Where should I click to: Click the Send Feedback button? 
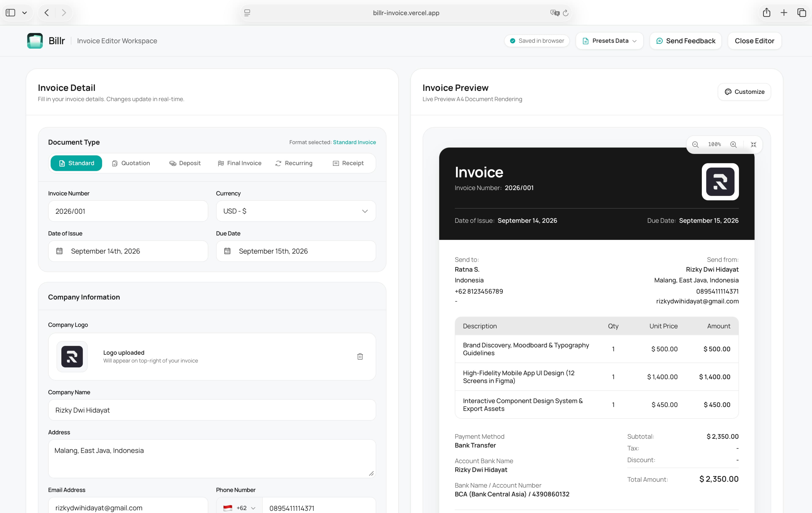(686, 41)
